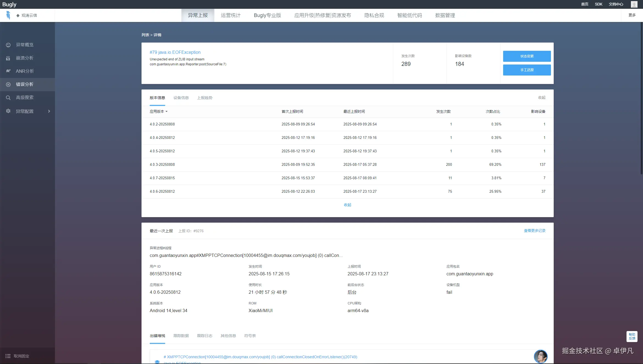Image resolution: width=643 pixels, height=364 pixels.
Task: Select 跟踪数据 tab
Action: (x=181, y=336)
